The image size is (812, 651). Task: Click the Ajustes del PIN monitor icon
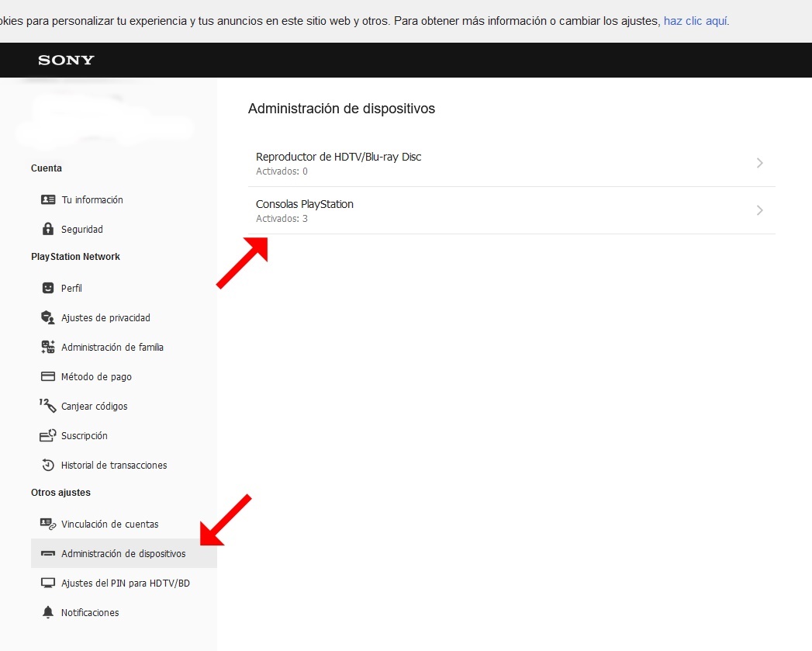coord(48,583)
